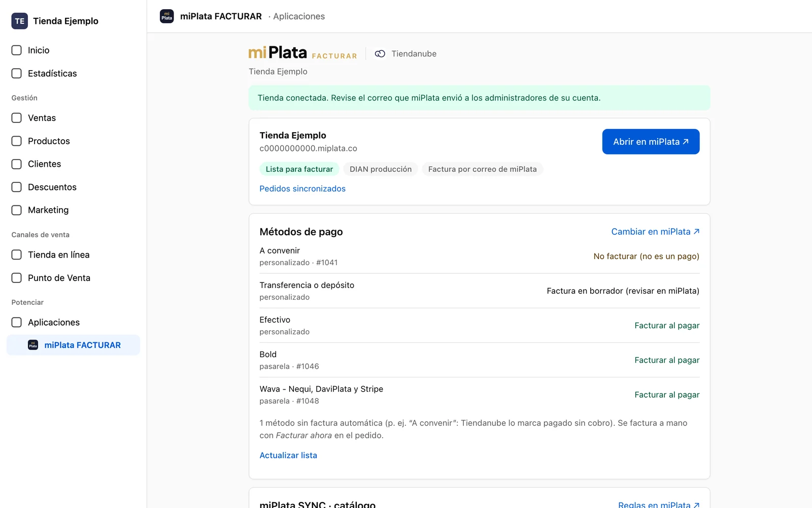Viewport: 812px width, 508px height.
Task: Select the Bold payment gateway name
Action: 268,354
